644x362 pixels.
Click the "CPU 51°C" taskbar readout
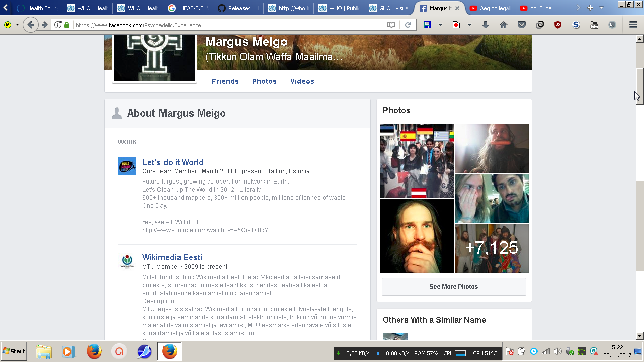point(485,353)
